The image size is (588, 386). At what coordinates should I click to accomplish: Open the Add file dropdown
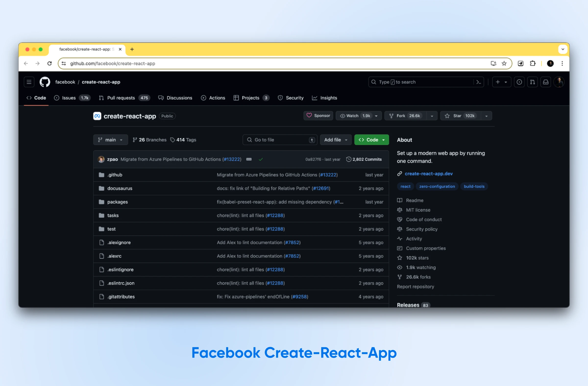point(335,140)
